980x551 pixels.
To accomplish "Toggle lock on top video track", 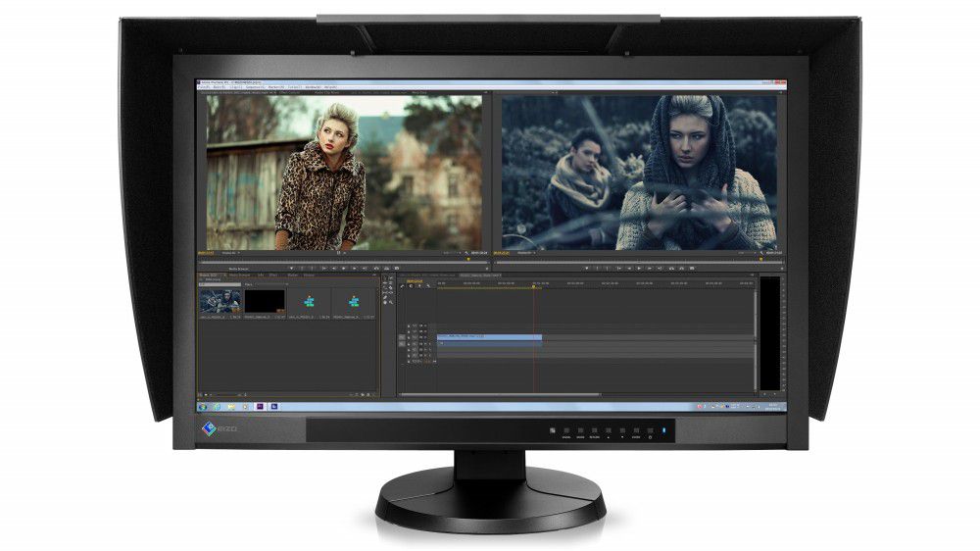I will [x=409, y=326].
